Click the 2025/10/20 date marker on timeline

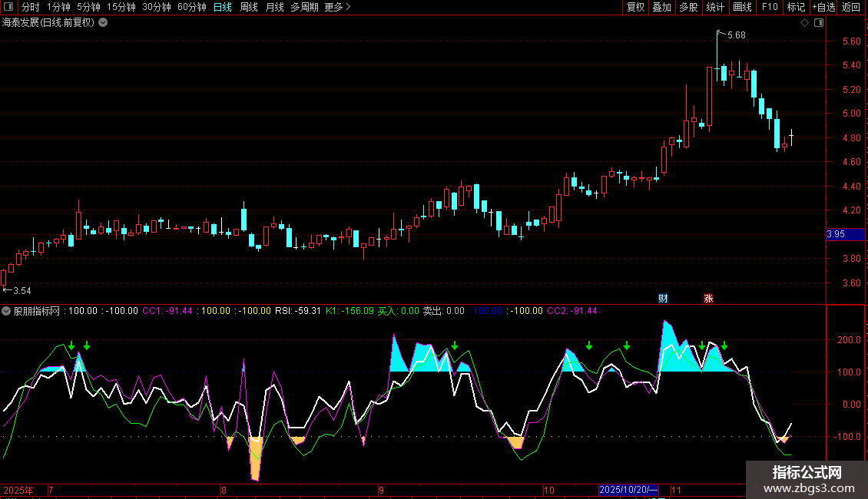628,490
